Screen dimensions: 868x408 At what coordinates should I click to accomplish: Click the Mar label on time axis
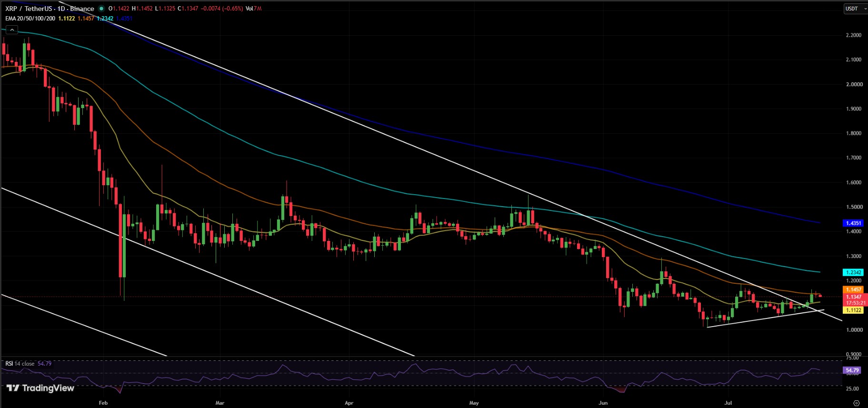pyautogui.click(x=219, y=403)
